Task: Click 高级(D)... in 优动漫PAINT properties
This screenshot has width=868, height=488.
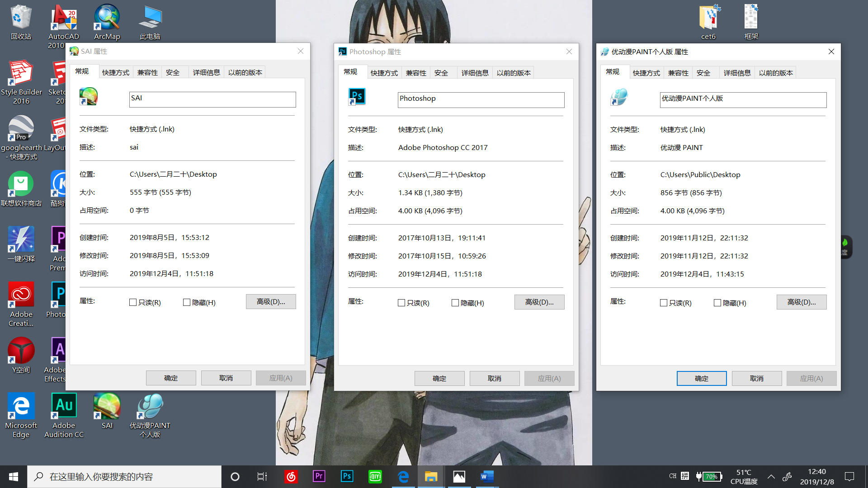Action: coord(802,302)
